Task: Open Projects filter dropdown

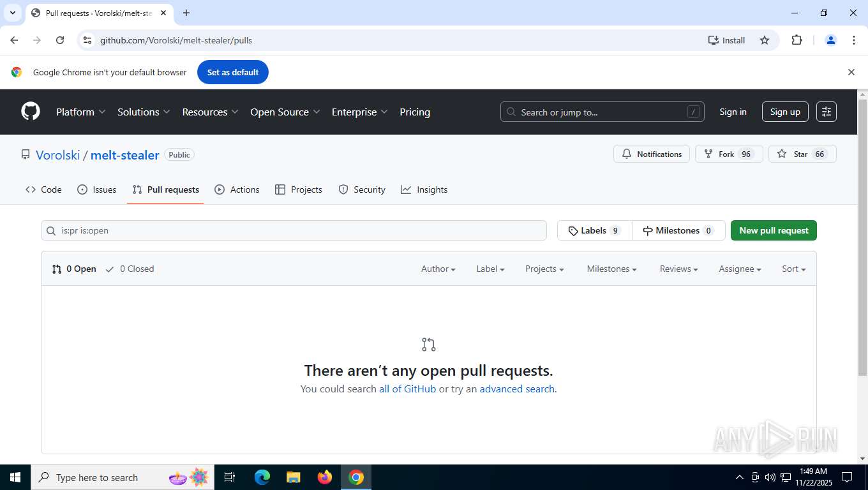Action: (x=544, y=269)
